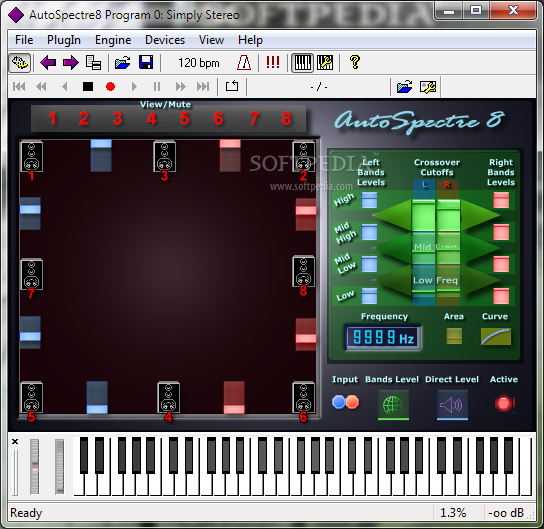Click speaker 5 icon in the panning area
544x529 pixels.
click(x=31, y=397)
